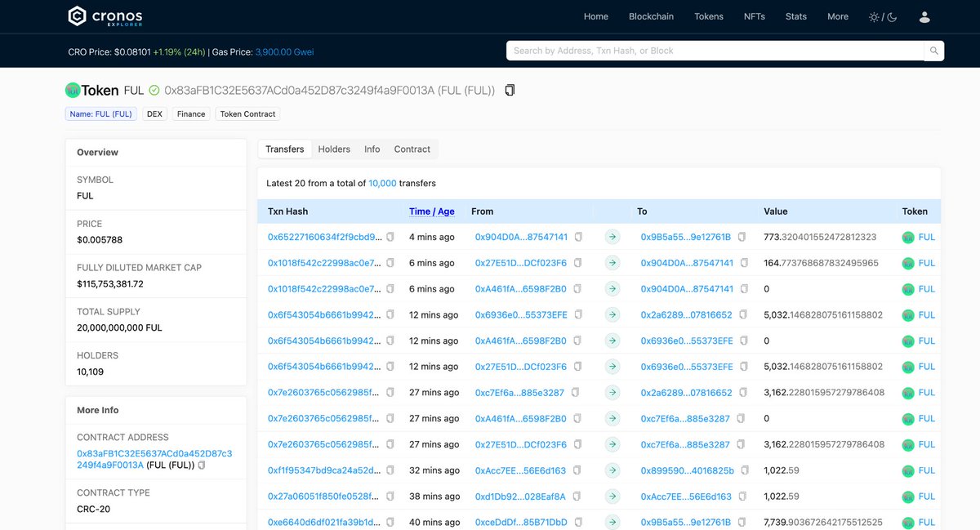Click the price value $0.005788
This screenshot has width=980, height=530.
tap(100, 240)
